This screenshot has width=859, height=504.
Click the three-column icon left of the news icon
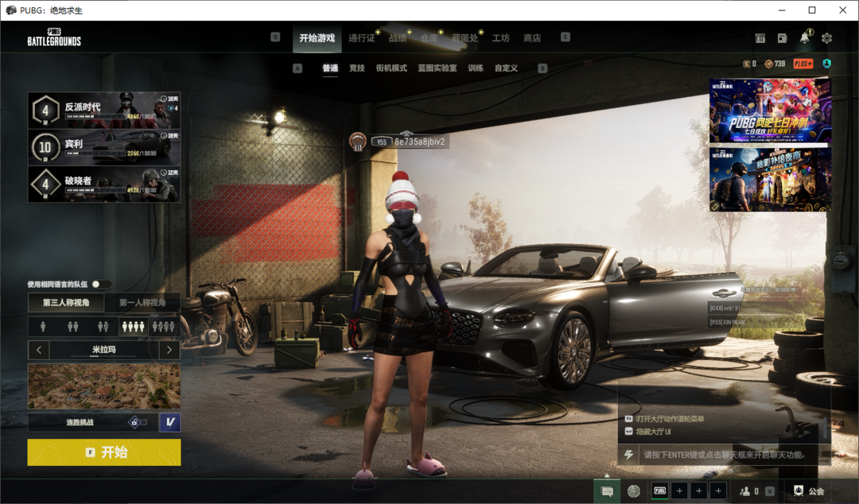pyautogui.click(x=760, y=38)
